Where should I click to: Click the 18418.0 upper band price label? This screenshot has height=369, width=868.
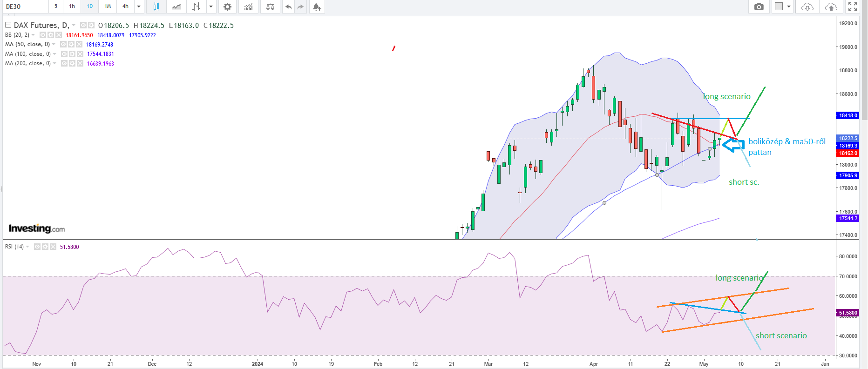(x=848, y=115)
